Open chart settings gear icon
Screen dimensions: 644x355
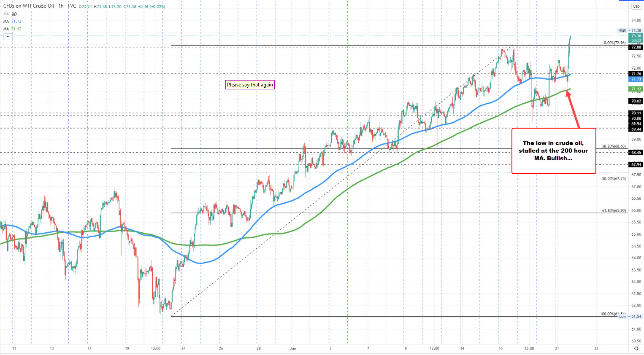636,348
